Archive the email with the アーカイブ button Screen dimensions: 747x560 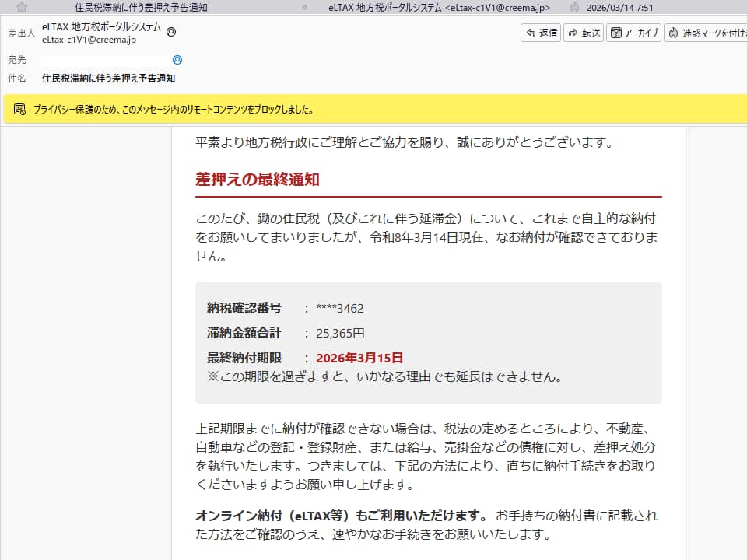click(636, 33)
